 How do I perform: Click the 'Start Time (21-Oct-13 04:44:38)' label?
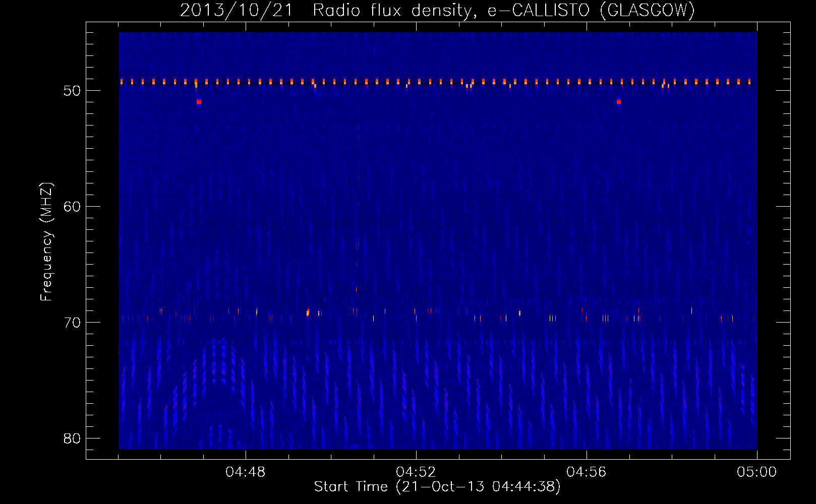(x=437, y=486)
